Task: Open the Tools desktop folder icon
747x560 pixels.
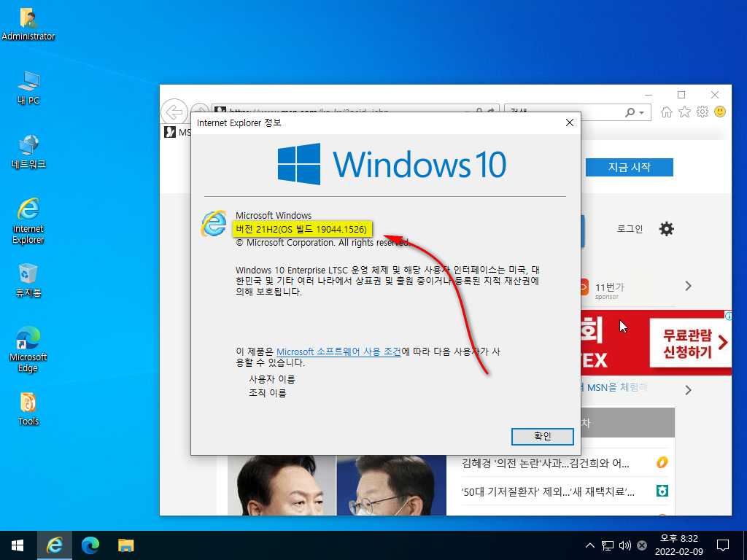Action: pos(28,409)
